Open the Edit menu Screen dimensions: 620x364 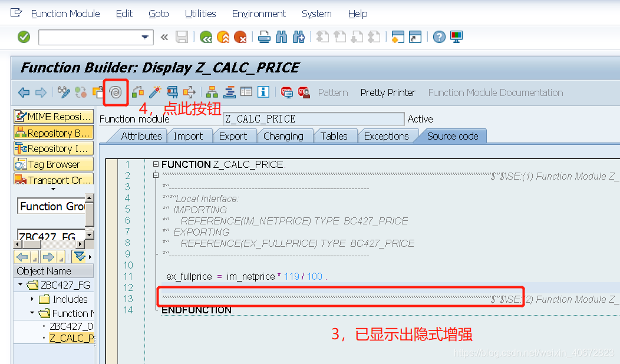click(x=124, y=14)
